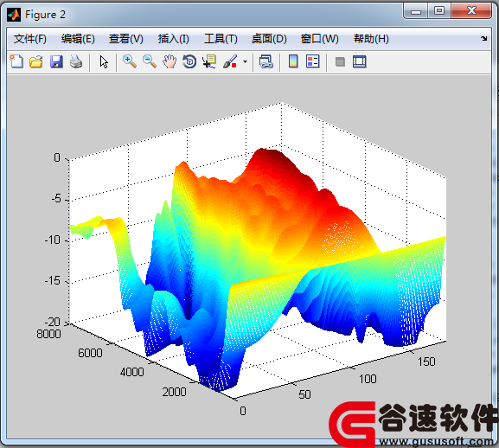
Task: Print the figure using the printer icon
Action: [76, 61]
